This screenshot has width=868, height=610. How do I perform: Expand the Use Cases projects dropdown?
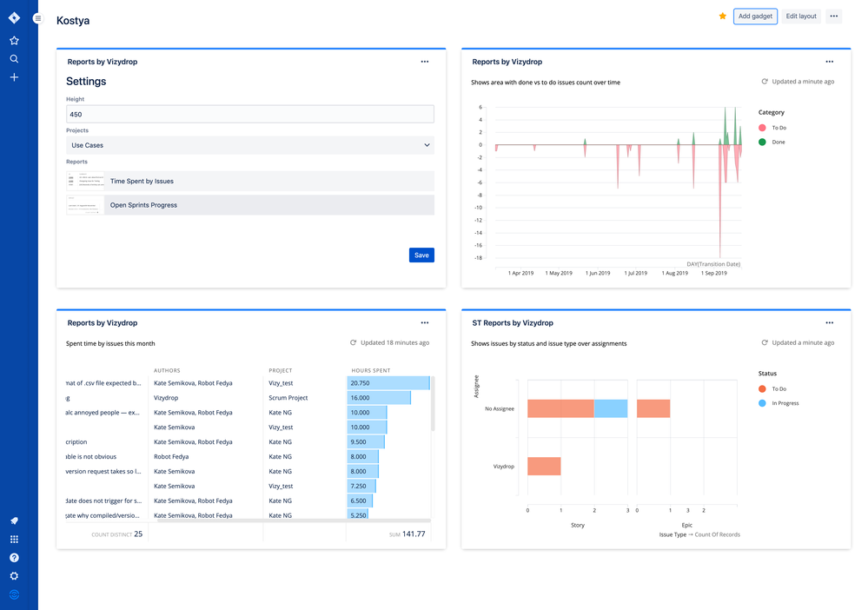[x=250, y=145]
